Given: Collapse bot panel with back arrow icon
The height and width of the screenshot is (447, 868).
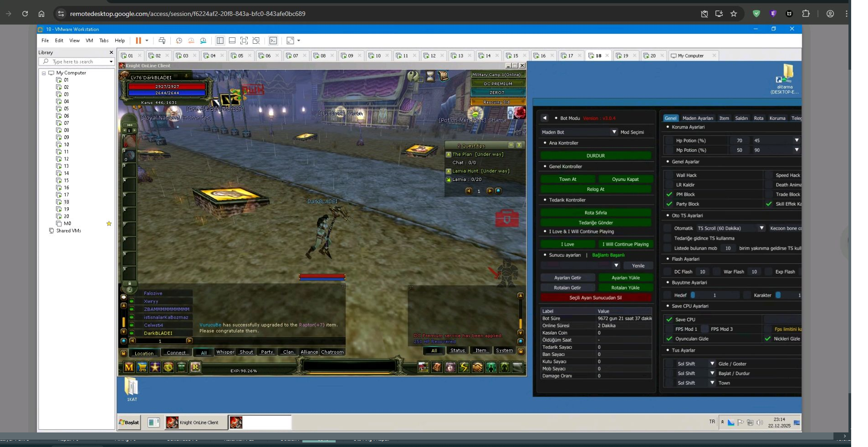Looking at the screenshot, I should pyautogui.click(x=545, y=118).
